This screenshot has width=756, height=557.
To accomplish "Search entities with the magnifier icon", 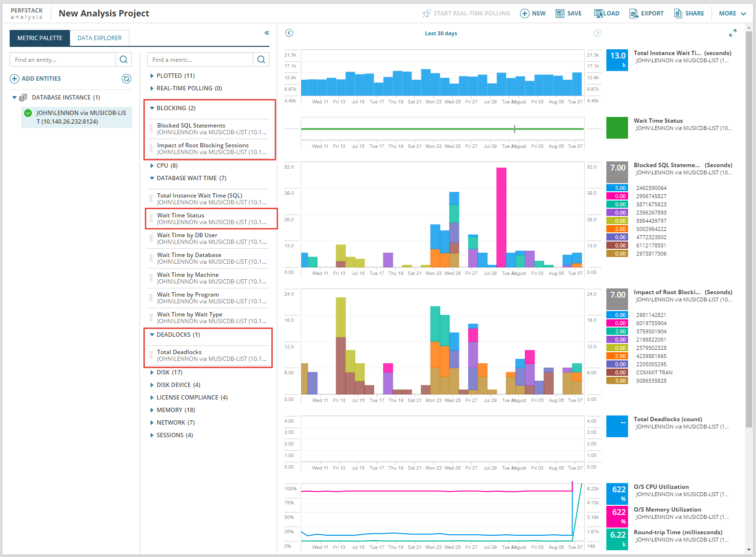I will tap(123, 59).
